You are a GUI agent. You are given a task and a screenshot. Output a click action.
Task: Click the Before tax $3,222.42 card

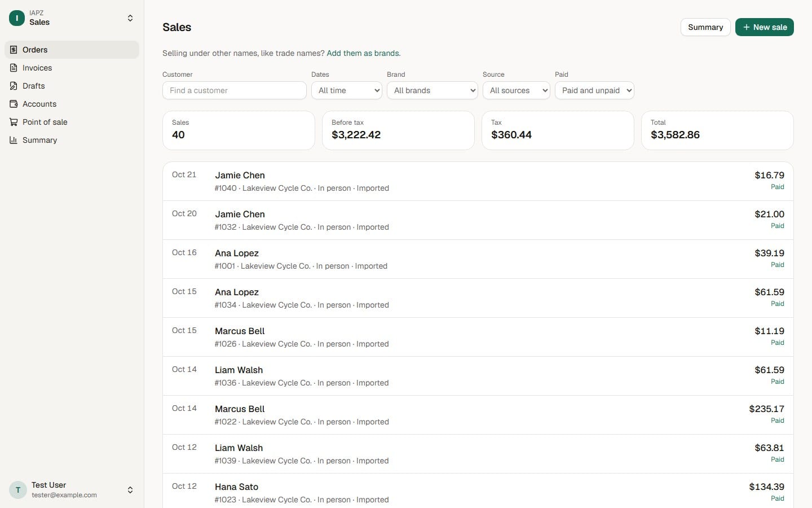pyautogui.click(x=398, y=130)
